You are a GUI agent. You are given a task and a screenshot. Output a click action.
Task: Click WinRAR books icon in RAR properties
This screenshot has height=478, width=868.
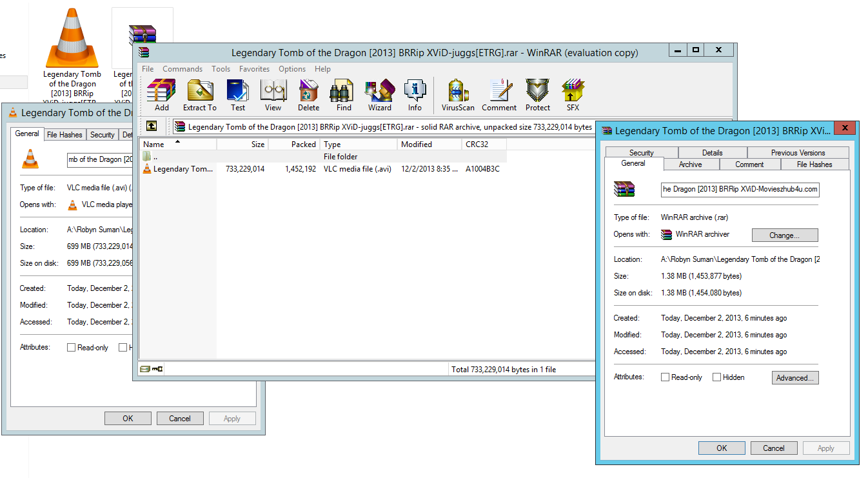pos(624,189)
